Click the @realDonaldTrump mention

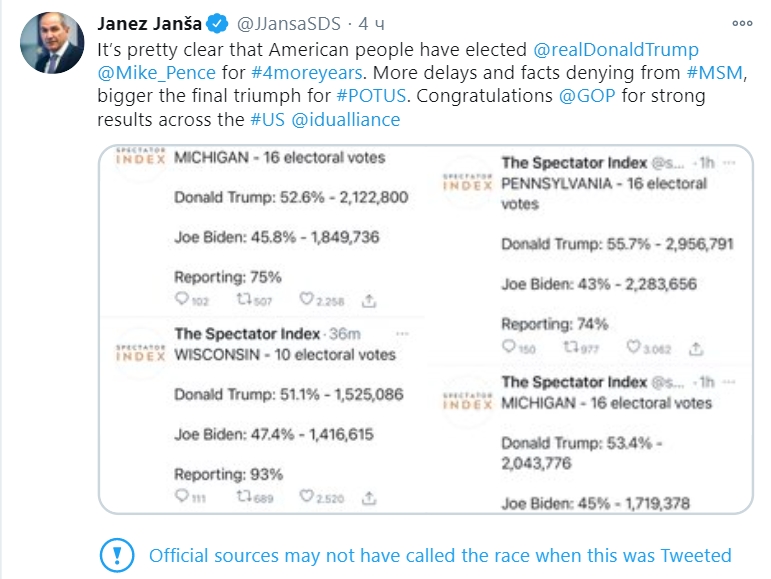tap(617, 49)
